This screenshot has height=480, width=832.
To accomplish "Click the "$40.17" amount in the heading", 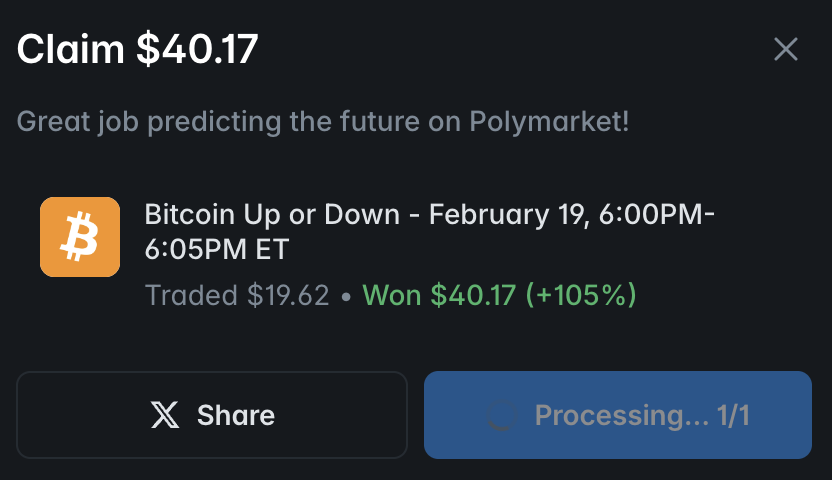I will (197, 49).
